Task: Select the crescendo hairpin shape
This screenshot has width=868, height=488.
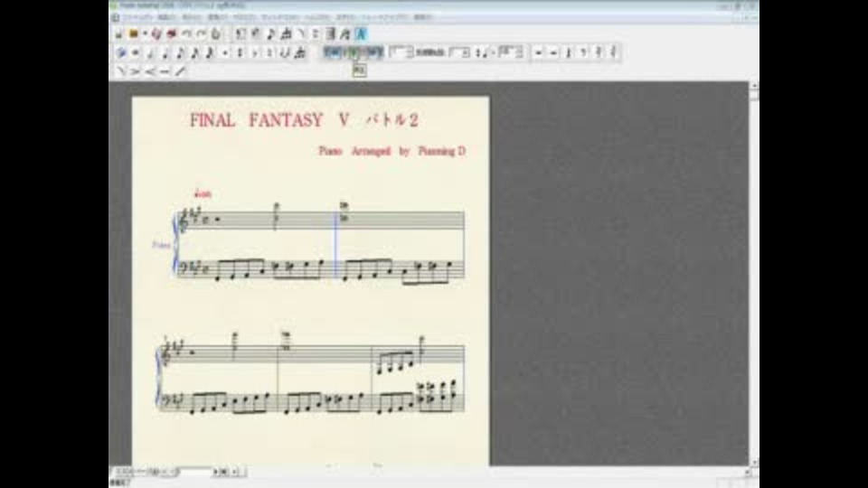Action: [150, 71]
